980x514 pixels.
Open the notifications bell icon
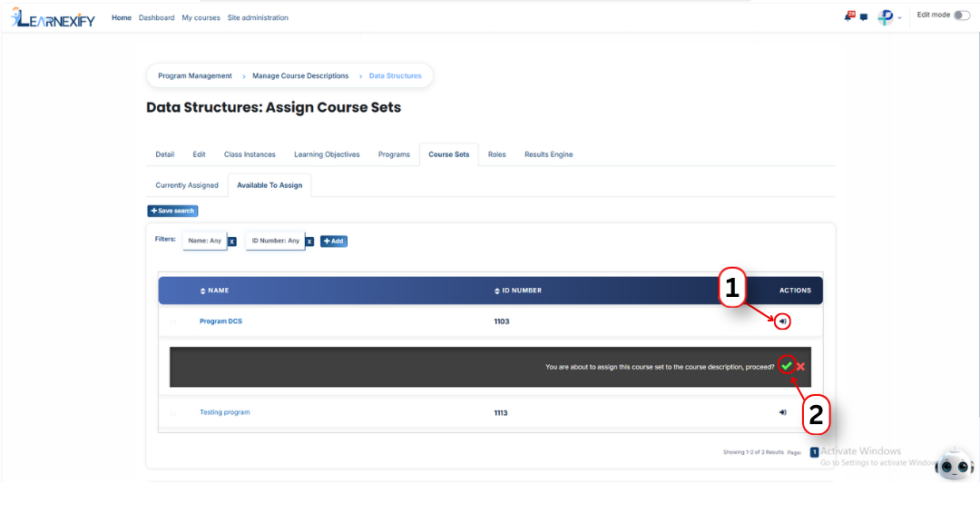(x=848, y=17)
